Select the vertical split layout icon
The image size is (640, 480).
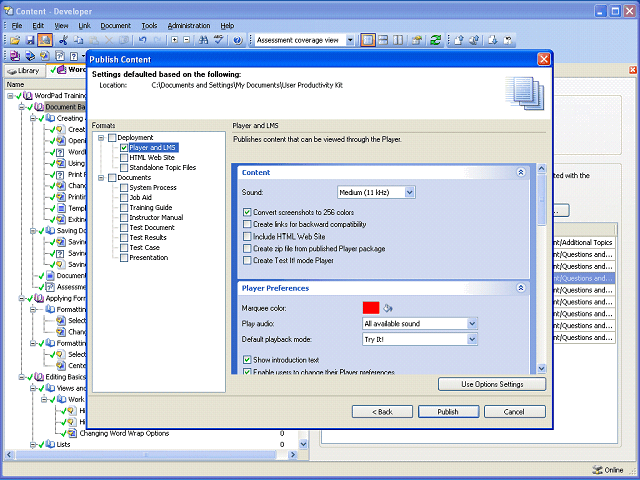tap(398, 40)
